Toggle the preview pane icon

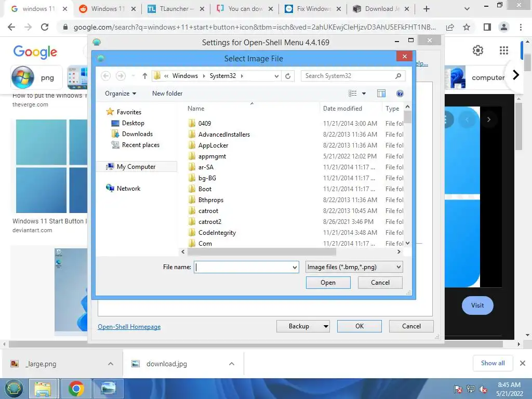point(381,94)
